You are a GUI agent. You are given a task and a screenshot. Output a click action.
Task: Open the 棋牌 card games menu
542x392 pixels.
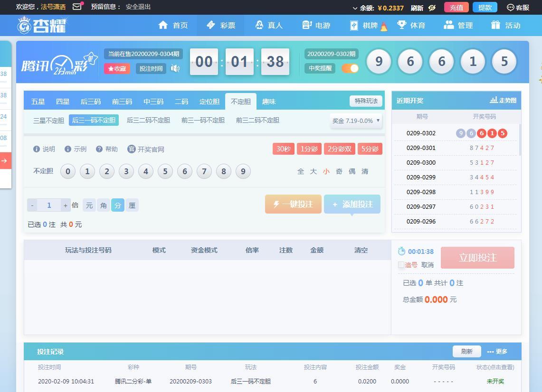[368, 25]
